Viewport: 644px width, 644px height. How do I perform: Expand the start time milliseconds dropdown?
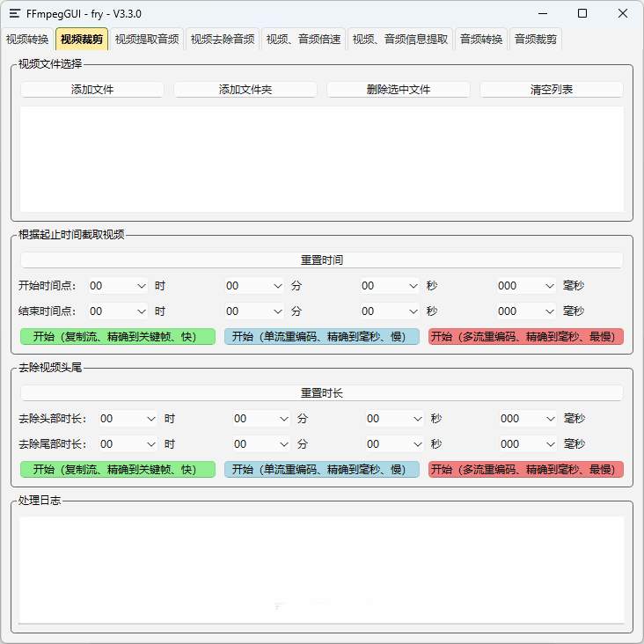(x=526, y=286)
